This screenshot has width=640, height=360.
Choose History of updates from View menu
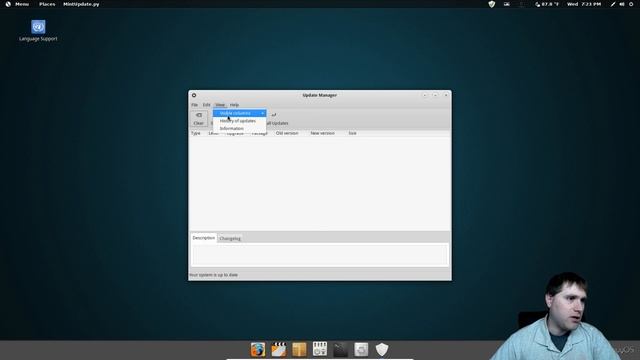[240, 121]
